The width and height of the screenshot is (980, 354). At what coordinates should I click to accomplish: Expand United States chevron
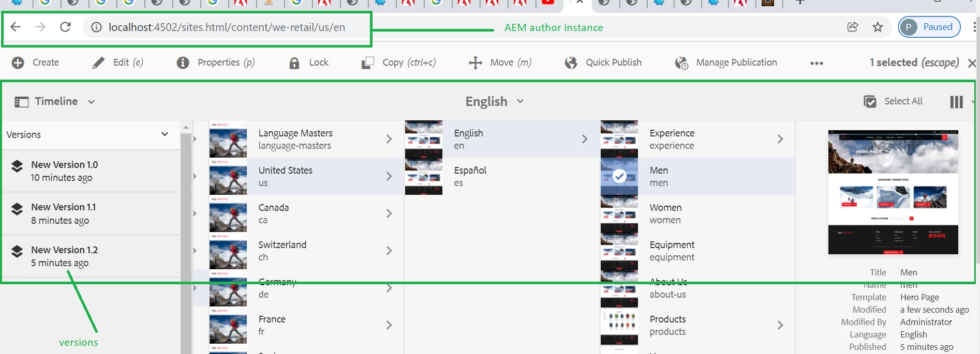point(389,176)
